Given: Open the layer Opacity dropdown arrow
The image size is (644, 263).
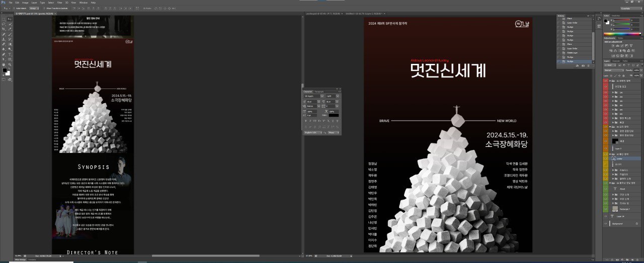Looking at the screenshot, I should click(641, 70).
